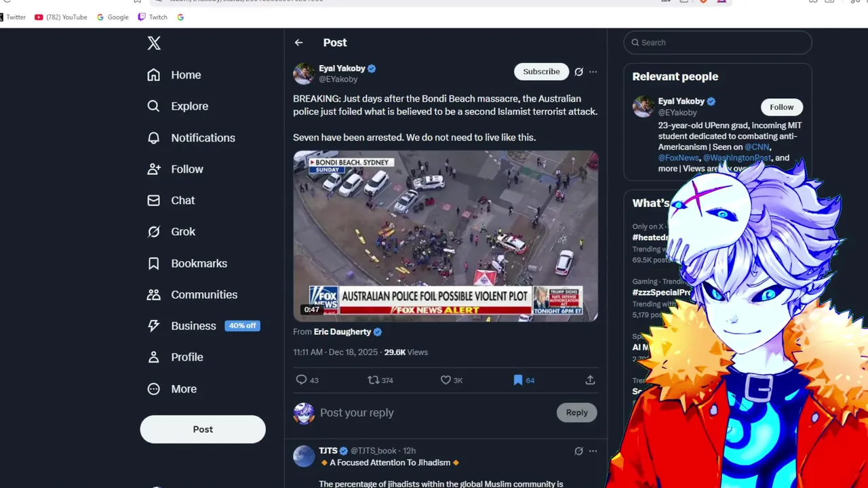Like the post with the heart icon

coord(446,380)
